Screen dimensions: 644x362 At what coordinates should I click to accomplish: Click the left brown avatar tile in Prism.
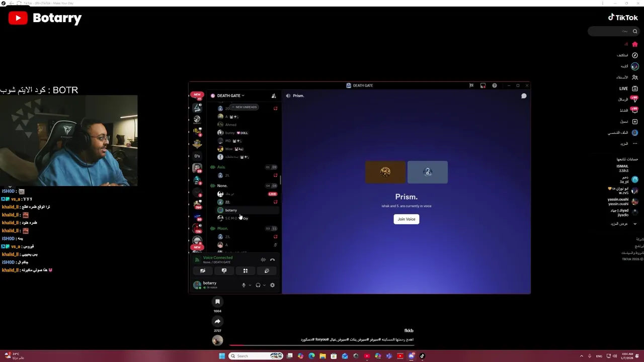point(385,172)
